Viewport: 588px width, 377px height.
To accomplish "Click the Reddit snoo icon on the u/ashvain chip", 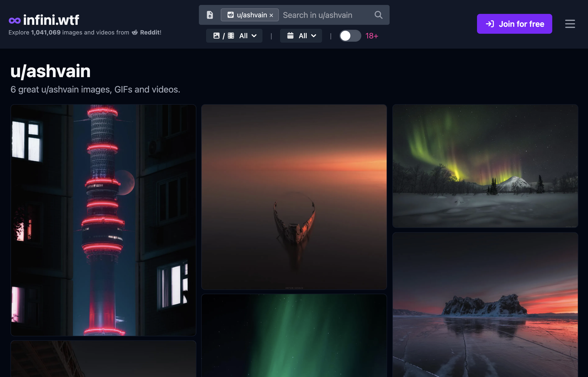I will [231, 15].
